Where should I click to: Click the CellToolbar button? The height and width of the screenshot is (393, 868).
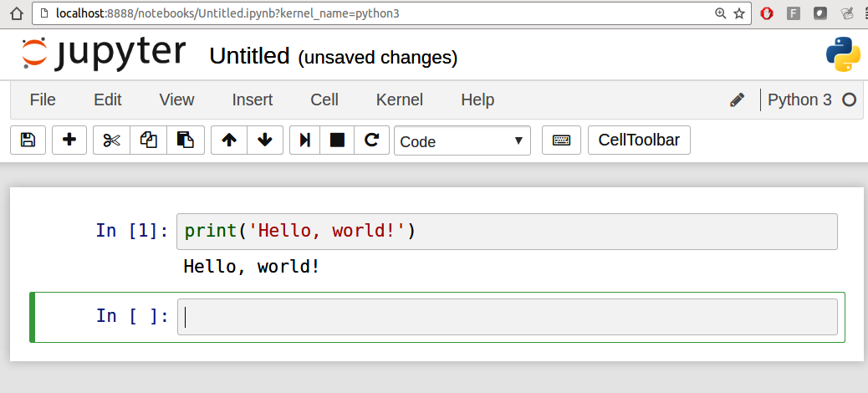(x=639, y=140)
